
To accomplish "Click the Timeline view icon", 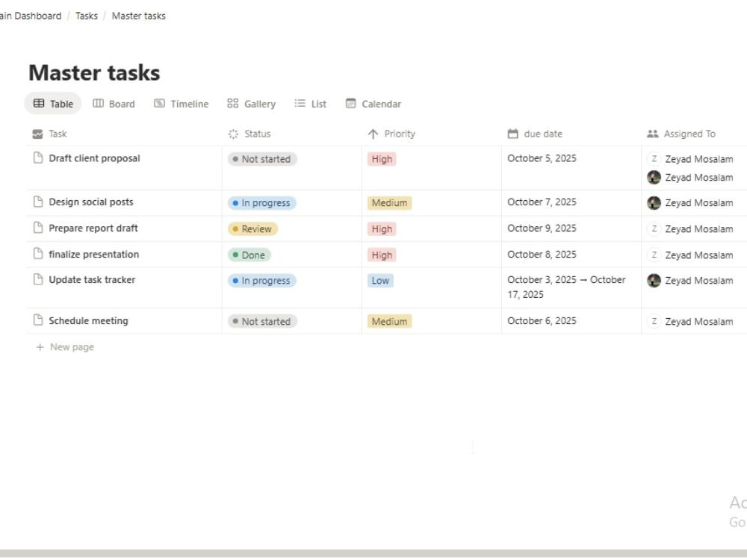I will coord(159,103).
